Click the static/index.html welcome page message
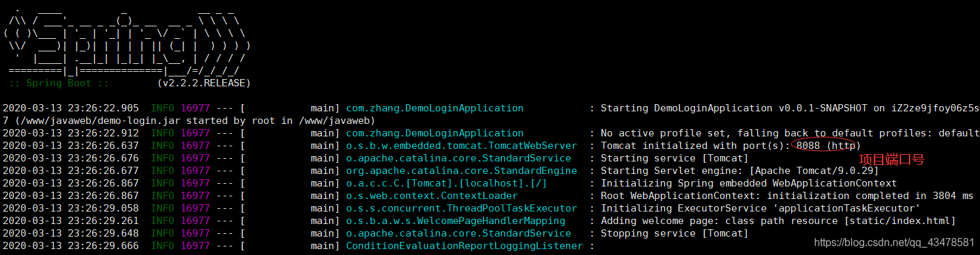 click(x=778, y=221)
